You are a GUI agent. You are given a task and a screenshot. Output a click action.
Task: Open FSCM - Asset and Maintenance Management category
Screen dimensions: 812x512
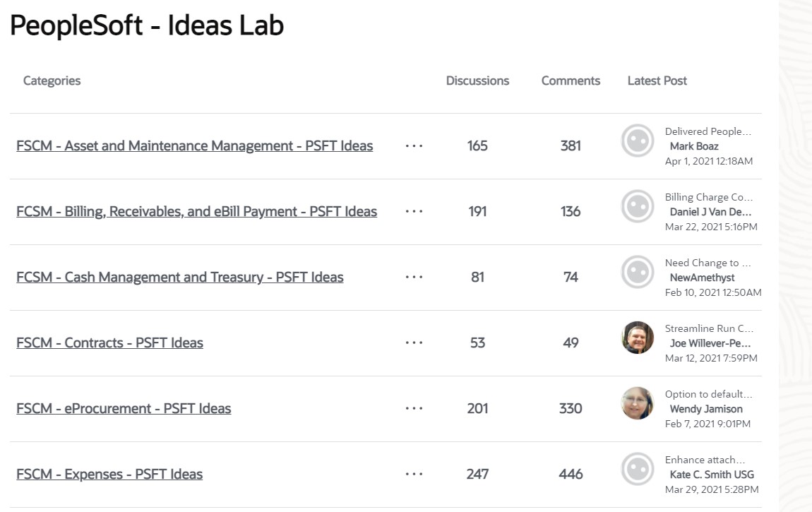195,146
